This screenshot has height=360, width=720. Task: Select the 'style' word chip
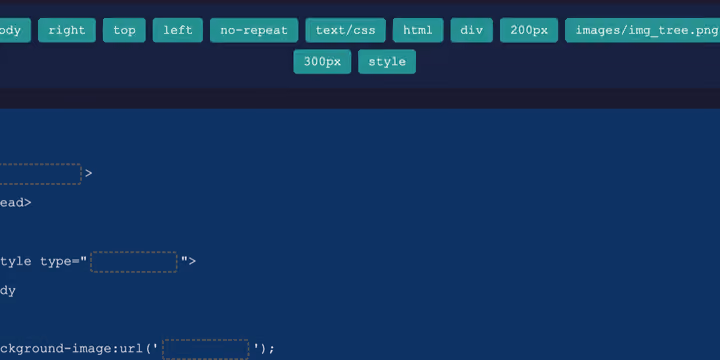[387, 62]
